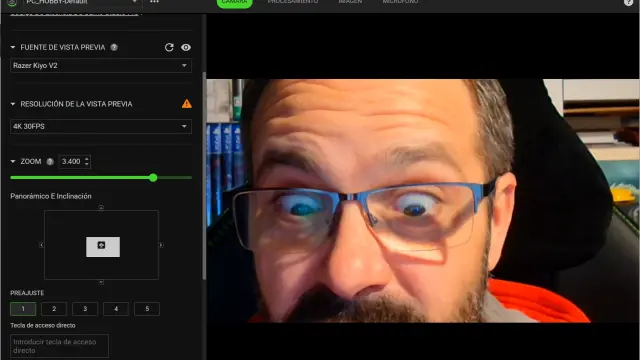The width and height of the screenshot is (640, 360).
Task: Decrease zoom value with the down stepper
Action: [87, 164]
